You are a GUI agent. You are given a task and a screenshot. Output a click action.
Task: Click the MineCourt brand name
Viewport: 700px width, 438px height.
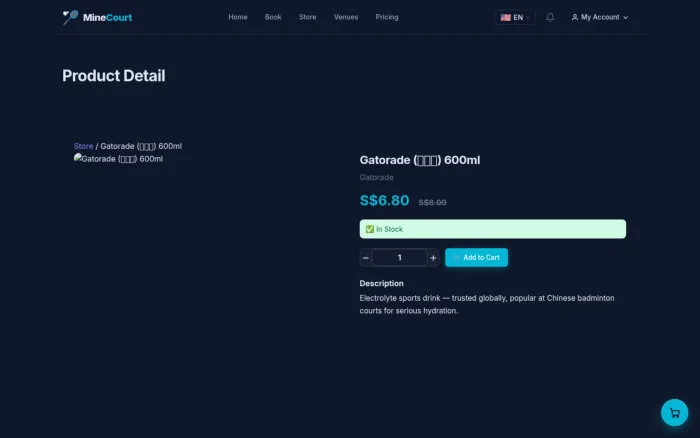[x=107, y=17]
